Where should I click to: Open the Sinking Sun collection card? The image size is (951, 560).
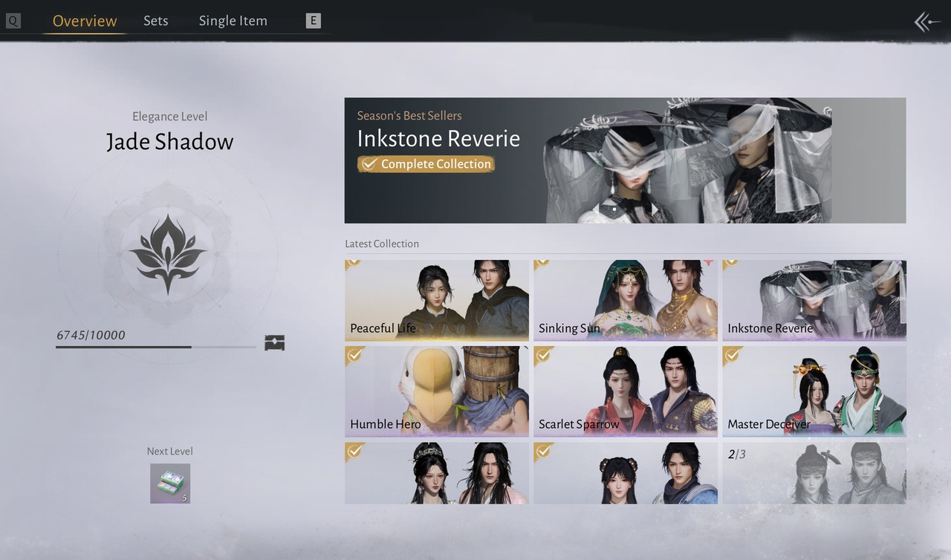point(626,300)
